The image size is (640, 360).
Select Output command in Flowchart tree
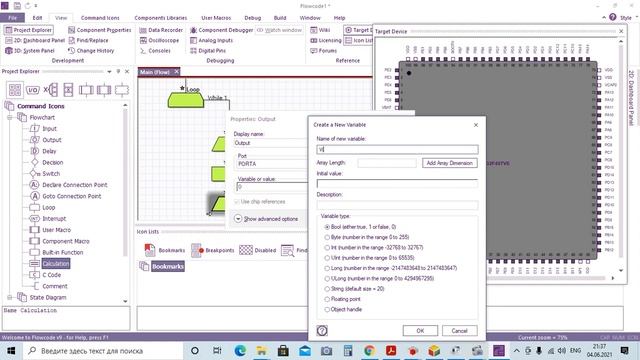47,140
